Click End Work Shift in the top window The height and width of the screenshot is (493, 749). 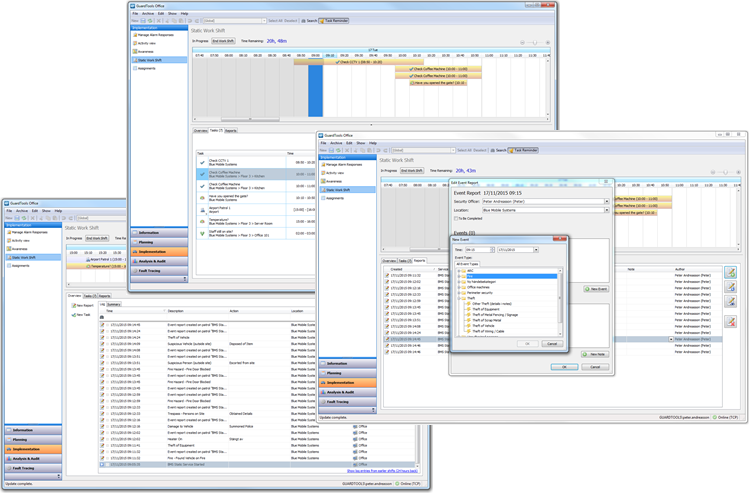223,41
